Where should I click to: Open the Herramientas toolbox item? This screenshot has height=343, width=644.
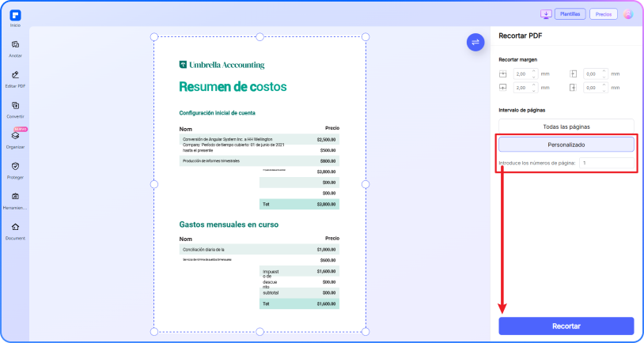15,200
